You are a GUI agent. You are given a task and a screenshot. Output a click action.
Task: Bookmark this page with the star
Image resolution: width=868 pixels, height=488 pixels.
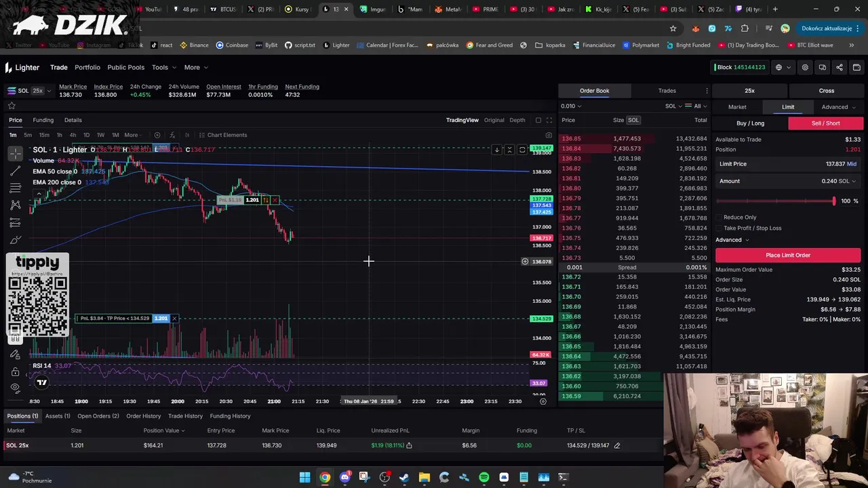673,28
